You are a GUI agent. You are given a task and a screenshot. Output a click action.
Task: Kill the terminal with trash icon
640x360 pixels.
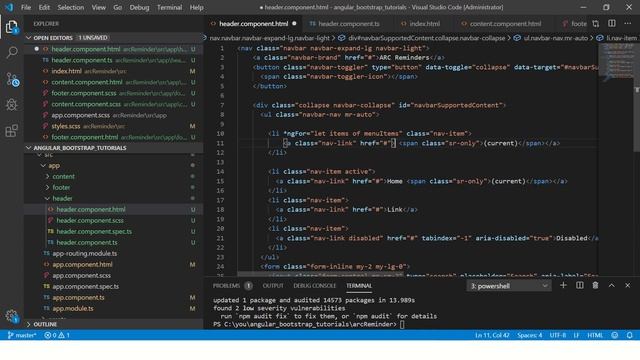(x=595, y=285)
